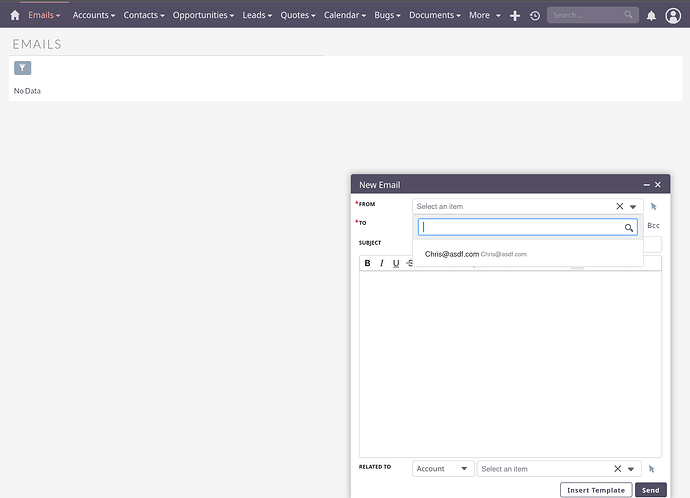Open the quick create plus icon
The width and height of the screenshot is (690, 498).
[x=515, y=15]
